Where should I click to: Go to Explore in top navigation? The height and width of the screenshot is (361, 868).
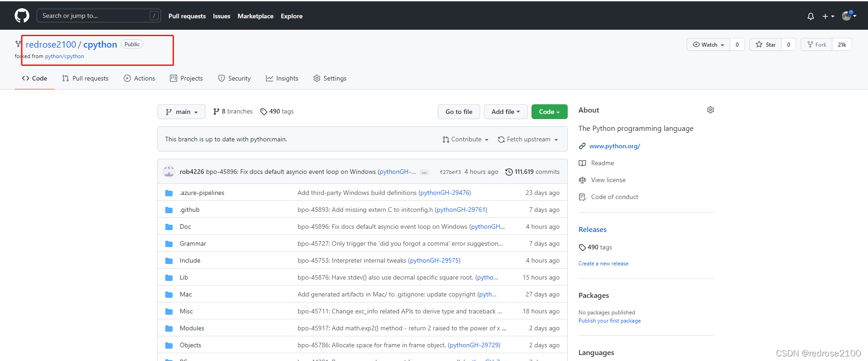pyautogui.click(x=292, y=16)
